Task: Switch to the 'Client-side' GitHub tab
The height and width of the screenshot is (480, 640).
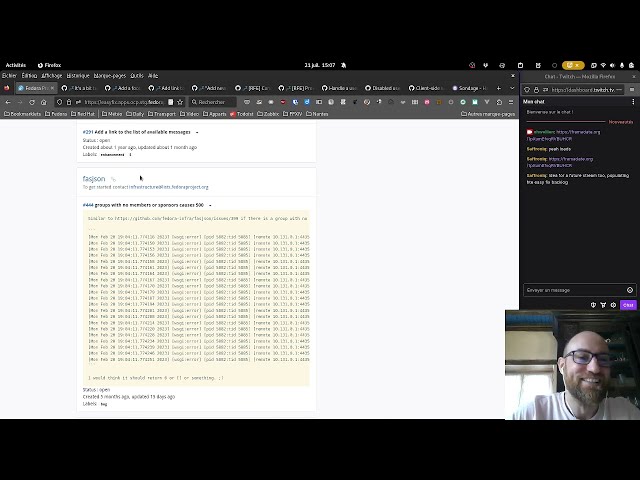Action: [427, 88]
